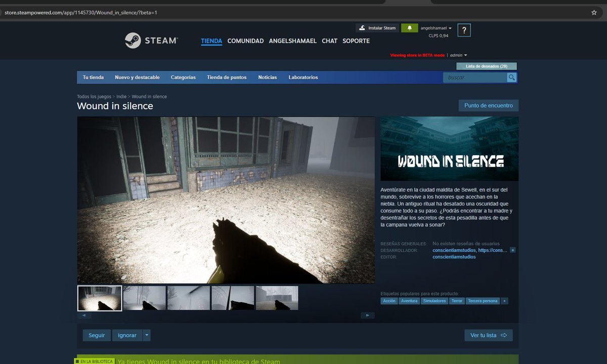Click conscientiamstudios editor link
The height and width of the screenshot is (364, 607).
point(454,257)
